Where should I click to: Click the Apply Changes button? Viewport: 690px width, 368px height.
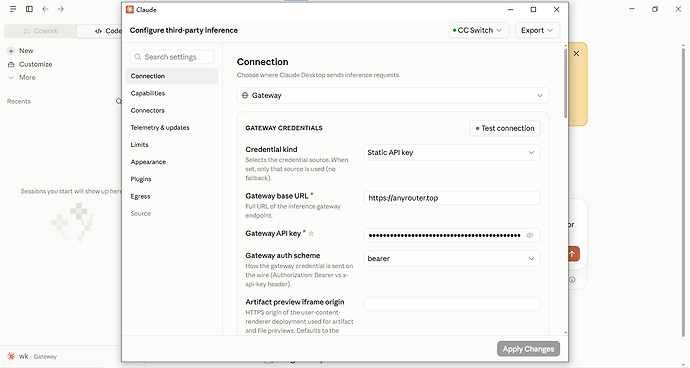pyautogui.click(x=529, y=349)
